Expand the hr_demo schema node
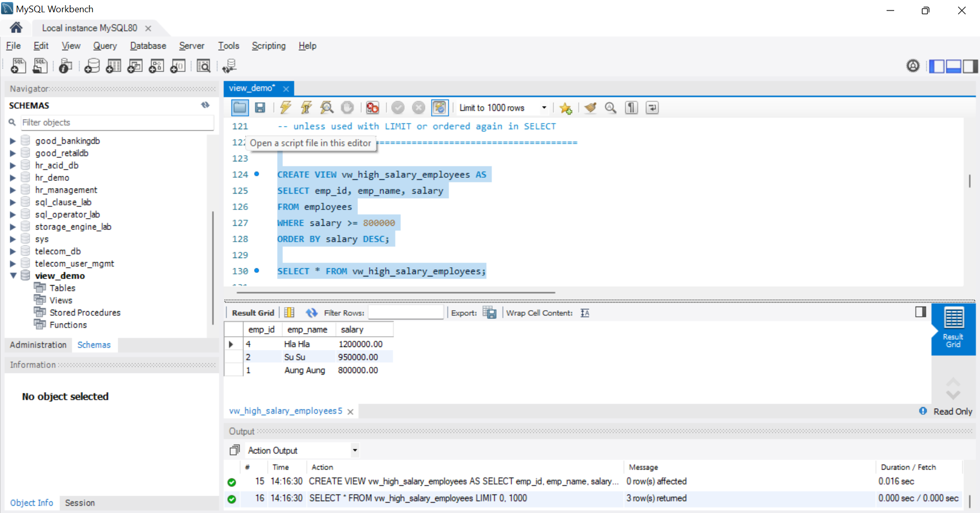This screenshot has width=980, height=513. coord(13,177)
